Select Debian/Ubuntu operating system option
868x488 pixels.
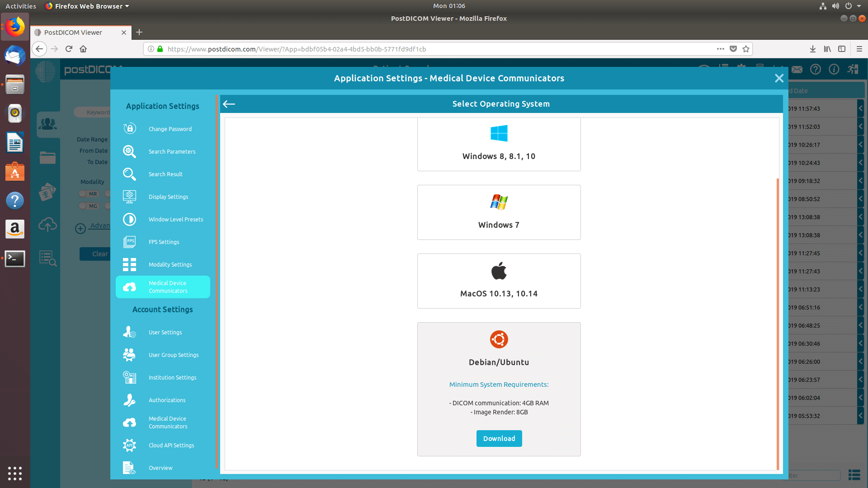pos(498,362)
